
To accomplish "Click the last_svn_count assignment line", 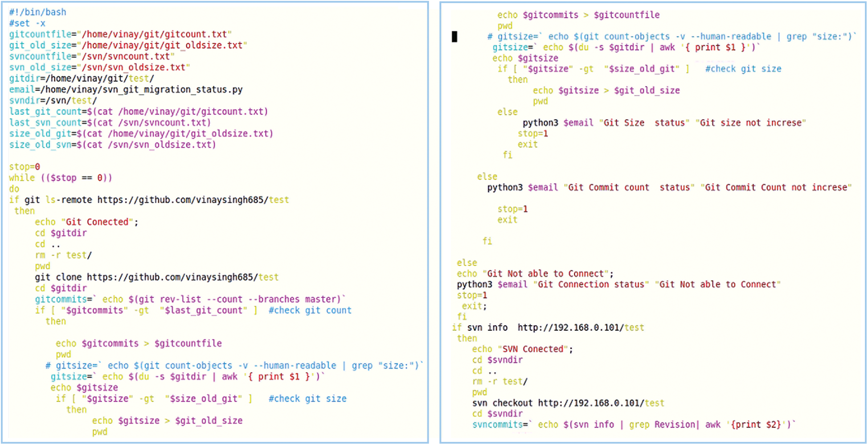I will 110,123.
